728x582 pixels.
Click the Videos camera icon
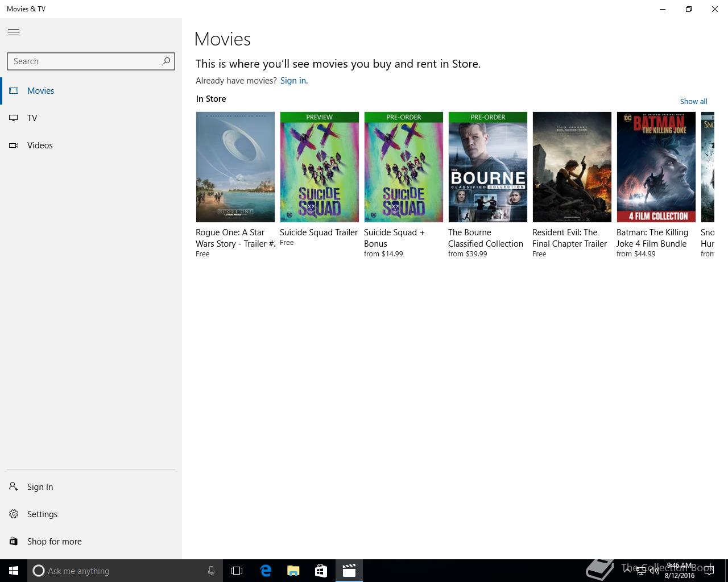point(14,145)
